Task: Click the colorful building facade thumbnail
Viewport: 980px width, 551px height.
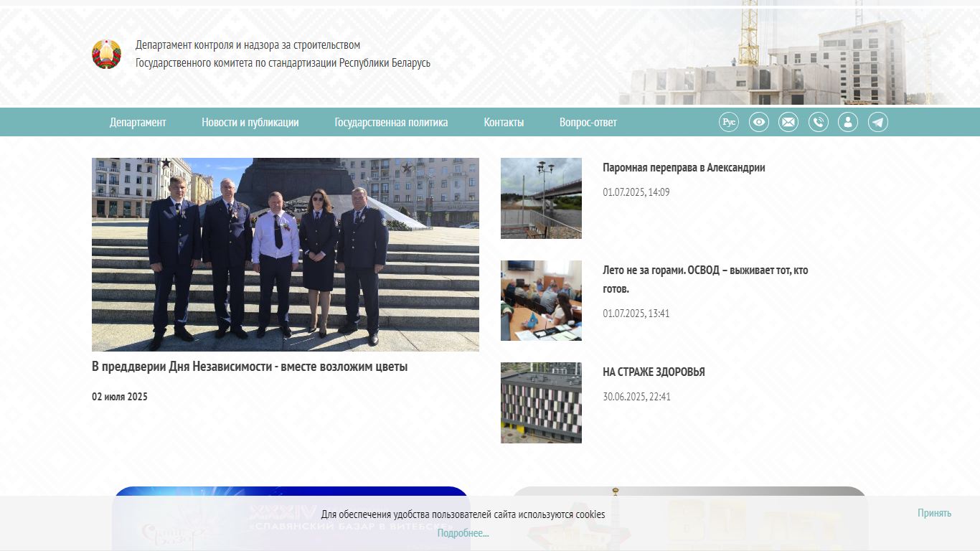Action: click(541, 402)
